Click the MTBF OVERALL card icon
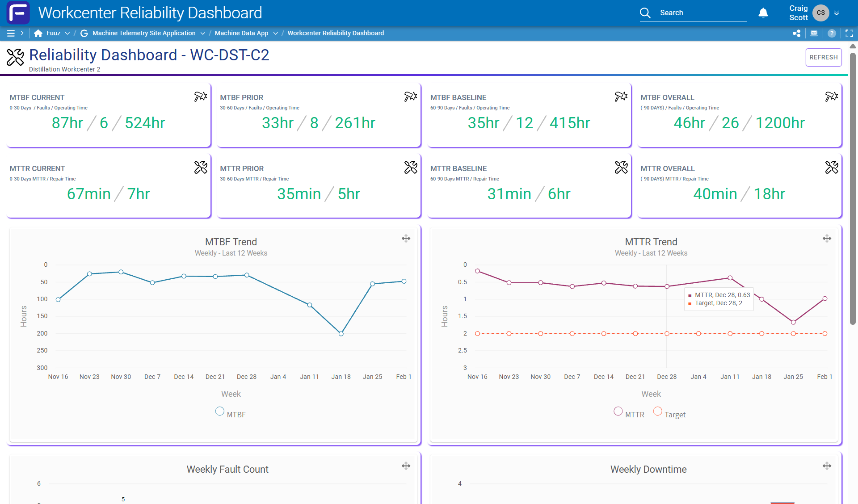The image size is (858, 504). (x=832, y=97)
